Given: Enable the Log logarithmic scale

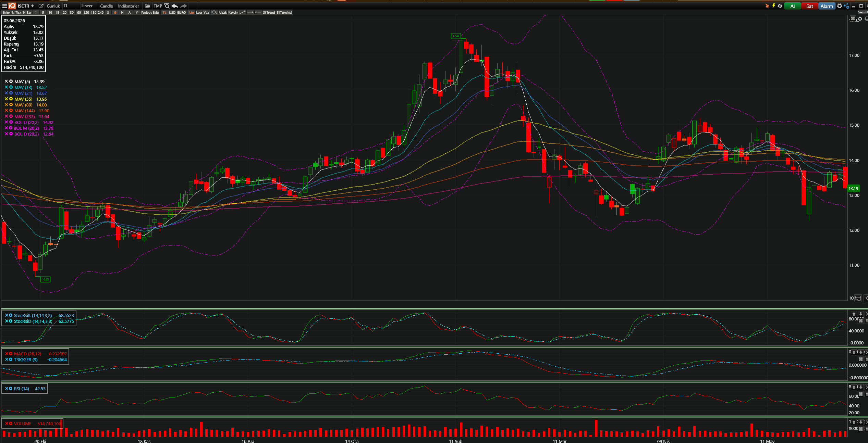Looking at the screenshot, I should [199, 12].
